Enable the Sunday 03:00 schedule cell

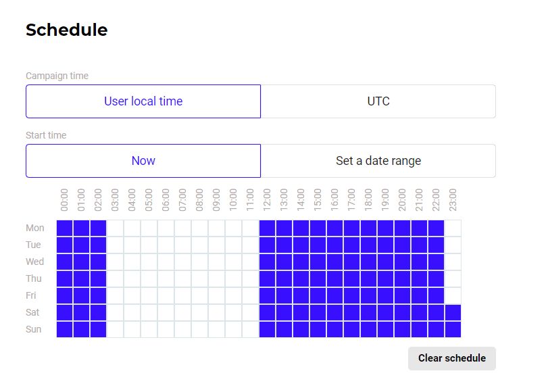click(x=116, y=329)
